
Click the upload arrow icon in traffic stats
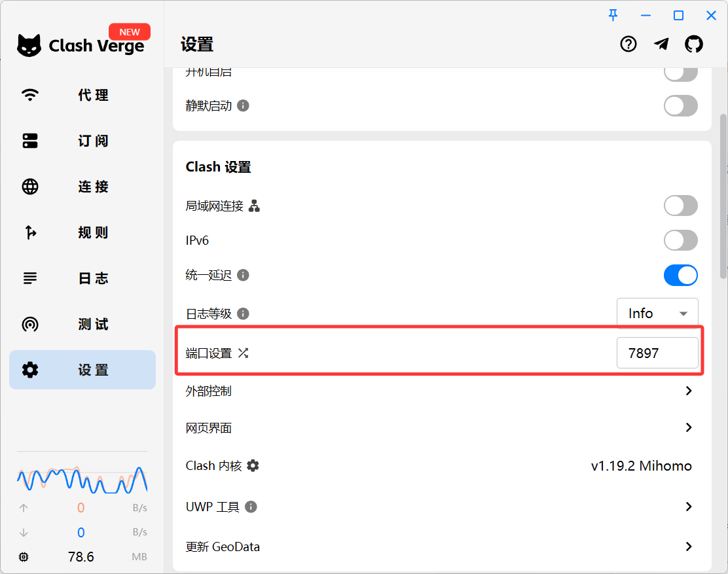pyautogui.click(x=24, y=508)
